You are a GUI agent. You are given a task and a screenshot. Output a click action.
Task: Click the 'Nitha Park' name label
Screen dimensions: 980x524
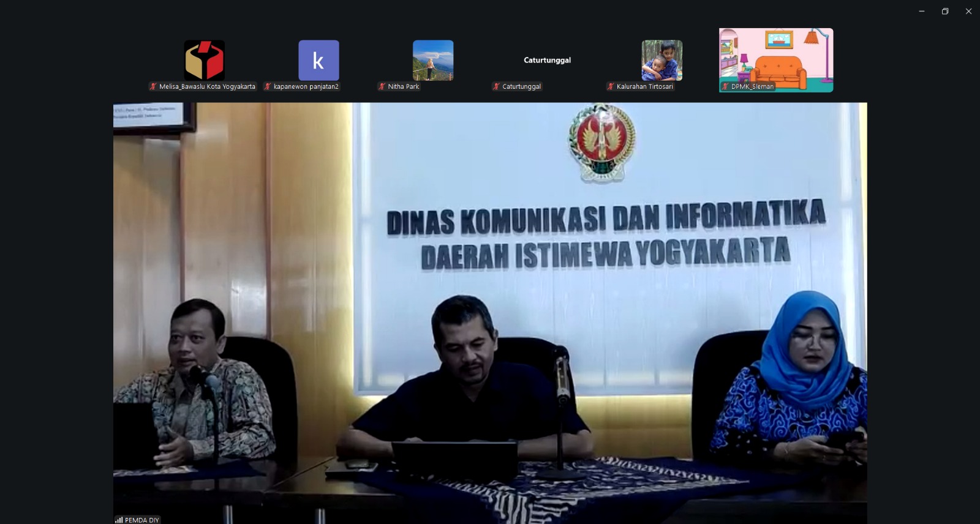403,86
